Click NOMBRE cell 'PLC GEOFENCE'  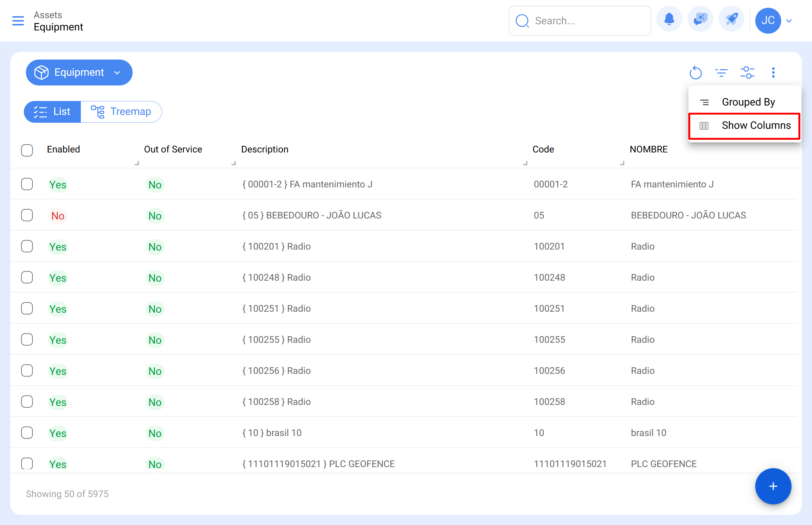point(664,464)
